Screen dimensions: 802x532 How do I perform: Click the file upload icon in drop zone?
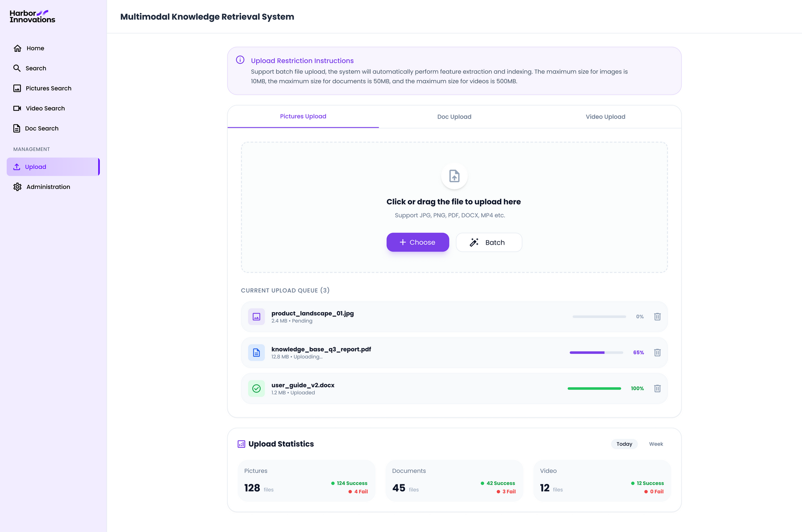tap(454, 176)
